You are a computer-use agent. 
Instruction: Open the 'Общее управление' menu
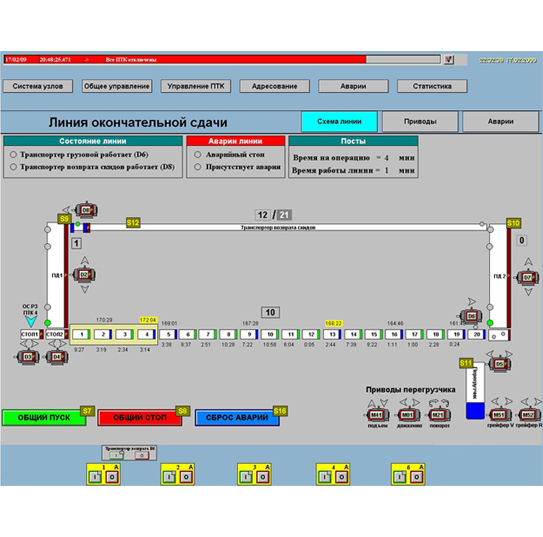click(117, 86)
